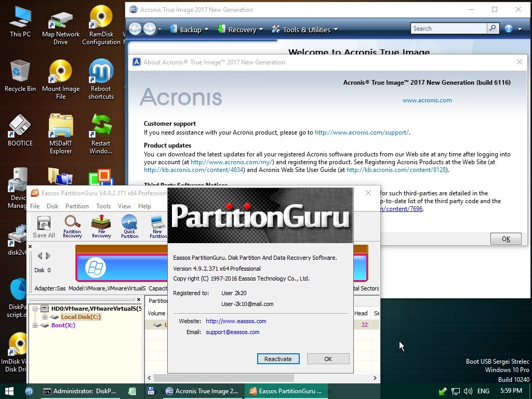Open PartitionGuru Disk menu
Screen dimensions: 532x399
pos(52,206)
